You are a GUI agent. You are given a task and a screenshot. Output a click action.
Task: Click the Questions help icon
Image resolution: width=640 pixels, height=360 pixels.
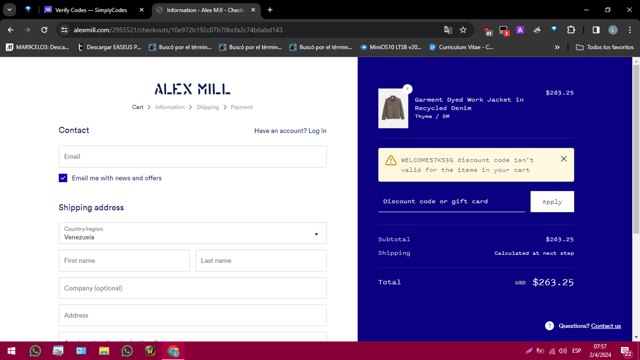coord(549,326)
